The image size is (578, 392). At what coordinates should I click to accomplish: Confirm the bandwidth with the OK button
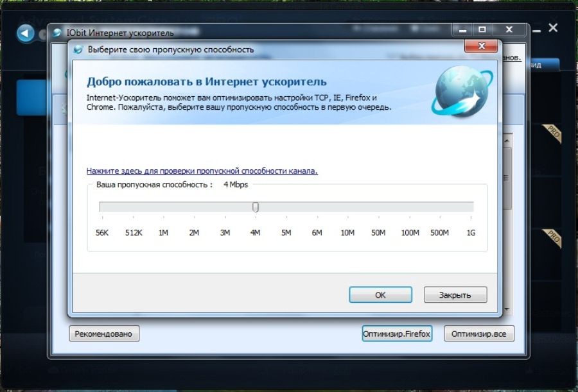pyautogui.click(x=380, y=294)
